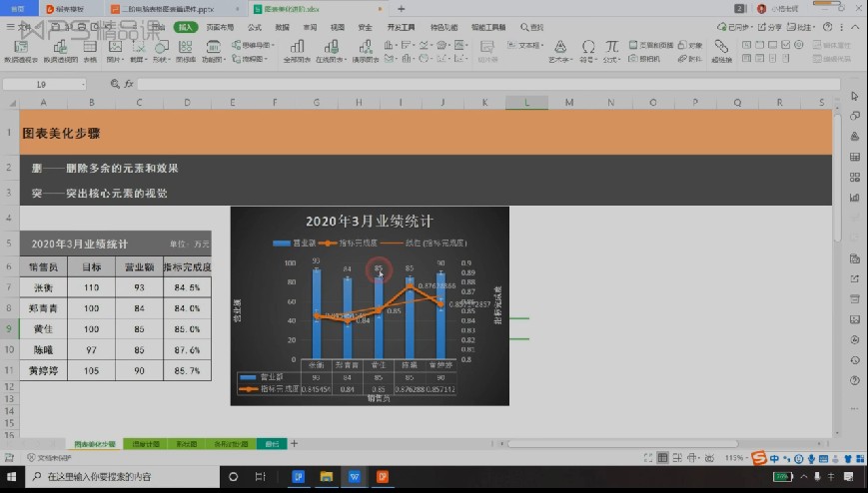Viewport: 868px width, 493px height.
Task: Click the name box showing L9
Action: (x=44, y=84)
